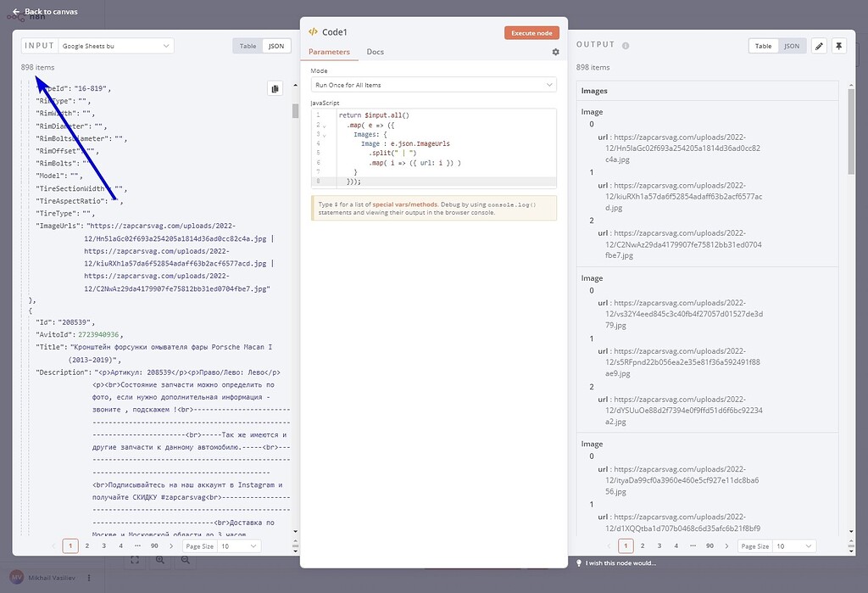
Task: Open Code1 node settings gear
Action: tap(555, 52)
